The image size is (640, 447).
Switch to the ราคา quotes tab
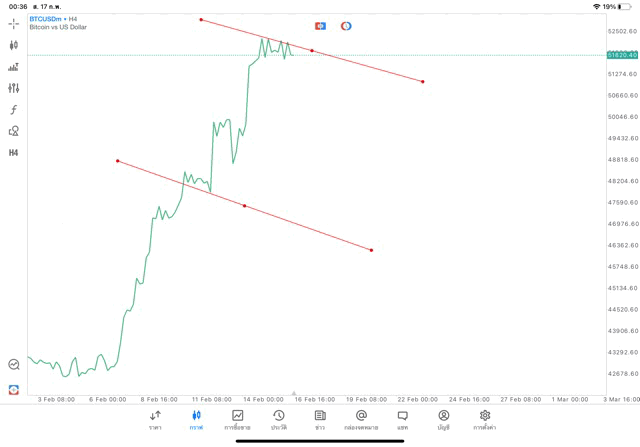[x=155, y=420]
